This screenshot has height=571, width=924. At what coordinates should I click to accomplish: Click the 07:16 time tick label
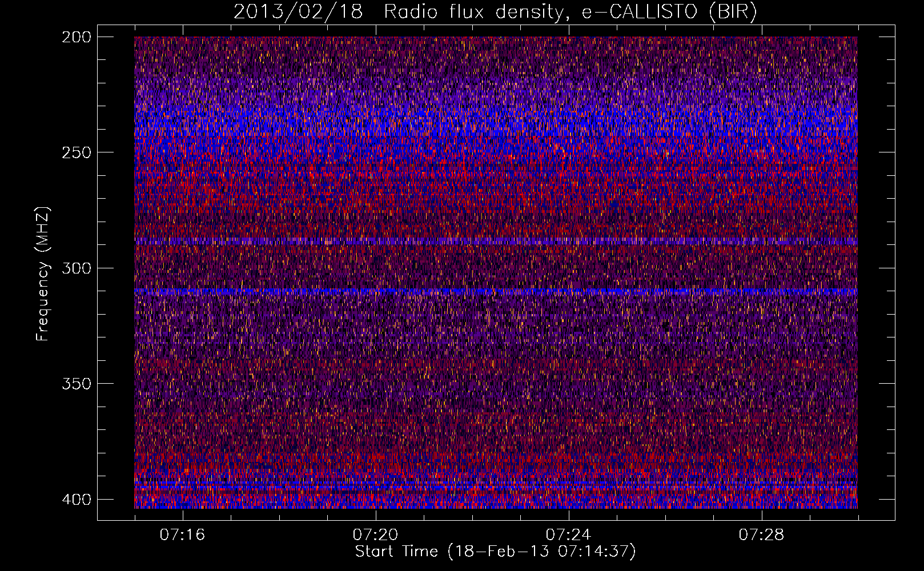click(x=182, y=535)
